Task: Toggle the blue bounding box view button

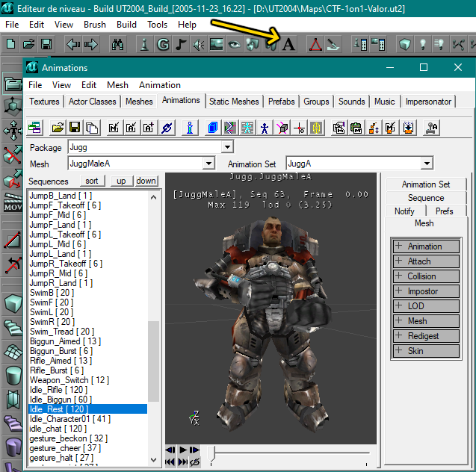Action: 213,128
